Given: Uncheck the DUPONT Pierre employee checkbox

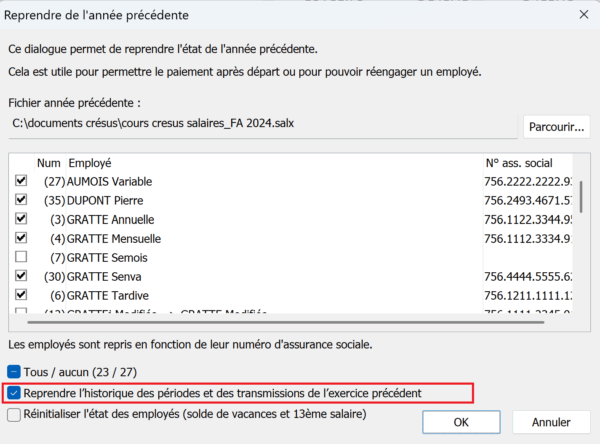Looking at the screenshot, I should 22,200.
